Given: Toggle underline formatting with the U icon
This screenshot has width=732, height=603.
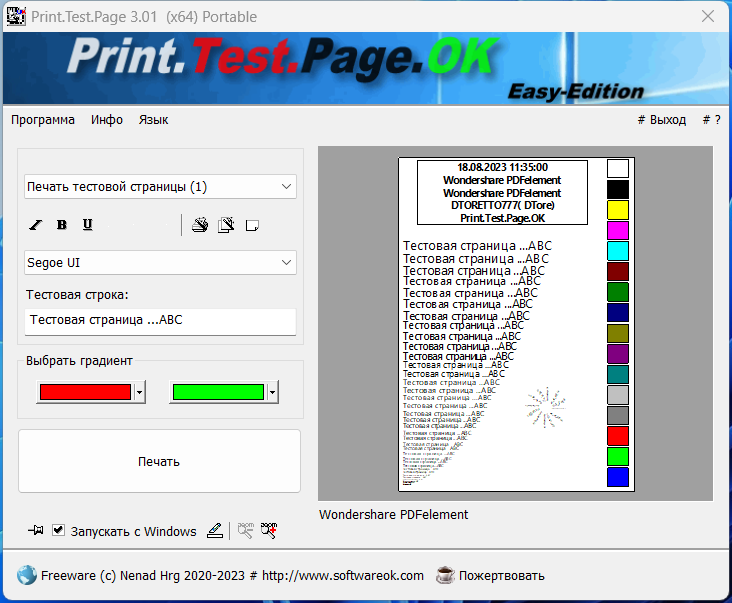Looking at the screenshot, I should tap(87, 225).
